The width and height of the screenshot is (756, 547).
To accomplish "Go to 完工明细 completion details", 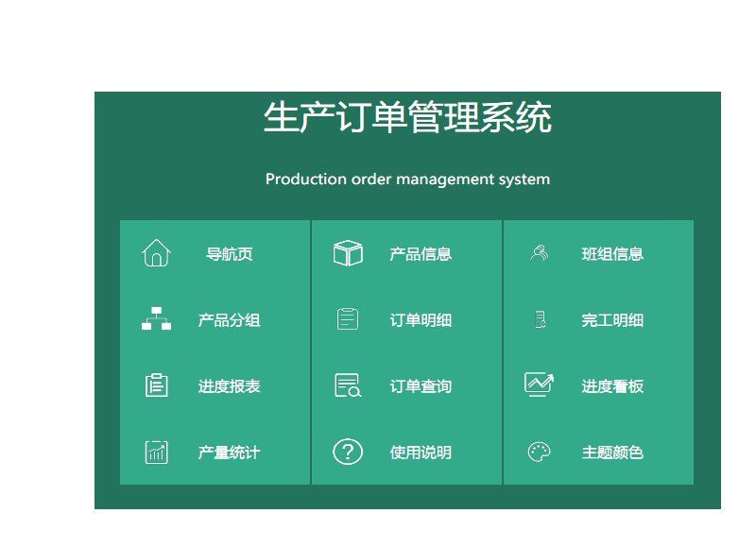I will [x=612, y=320].
